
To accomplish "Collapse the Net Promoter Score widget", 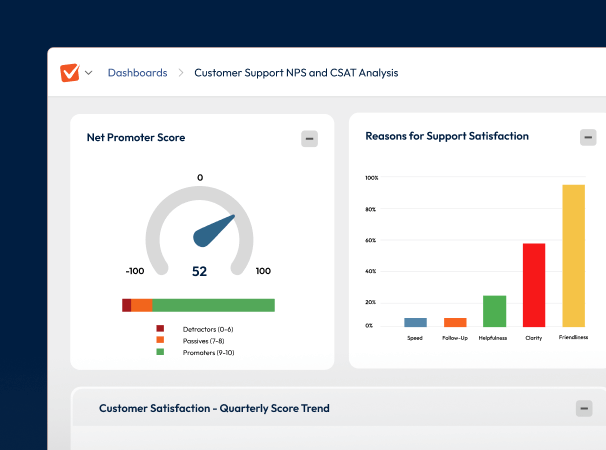I will tap(310, 139).
